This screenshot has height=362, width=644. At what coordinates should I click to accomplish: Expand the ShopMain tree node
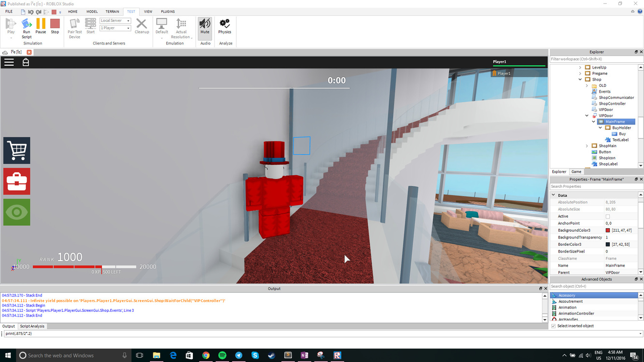(x=587, y=146)
